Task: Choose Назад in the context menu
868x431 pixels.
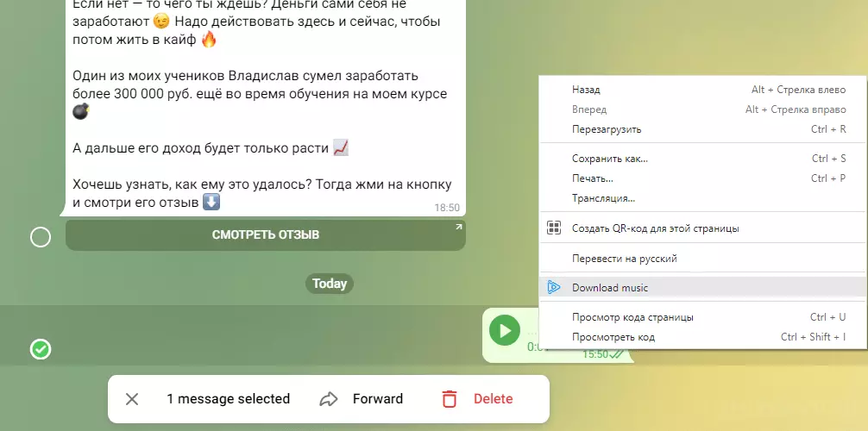Action: (x=703, y=90)
